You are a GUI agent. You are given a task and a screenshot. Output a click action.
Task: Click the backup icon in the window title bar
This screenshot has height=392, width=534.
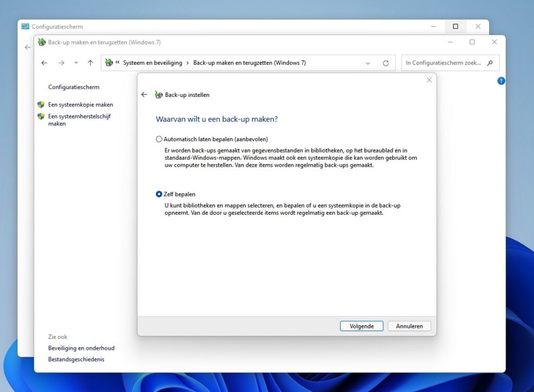(x=42, y=42)
